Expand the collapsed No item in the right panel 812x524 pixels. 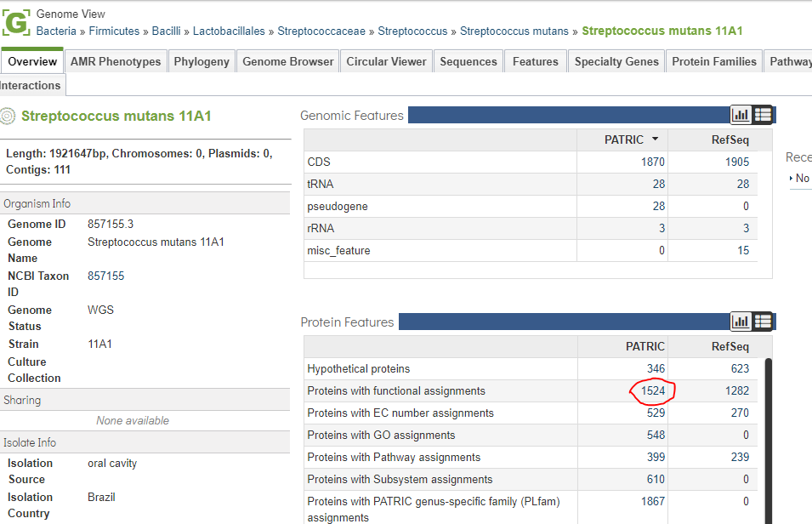(x=799, y=179)
